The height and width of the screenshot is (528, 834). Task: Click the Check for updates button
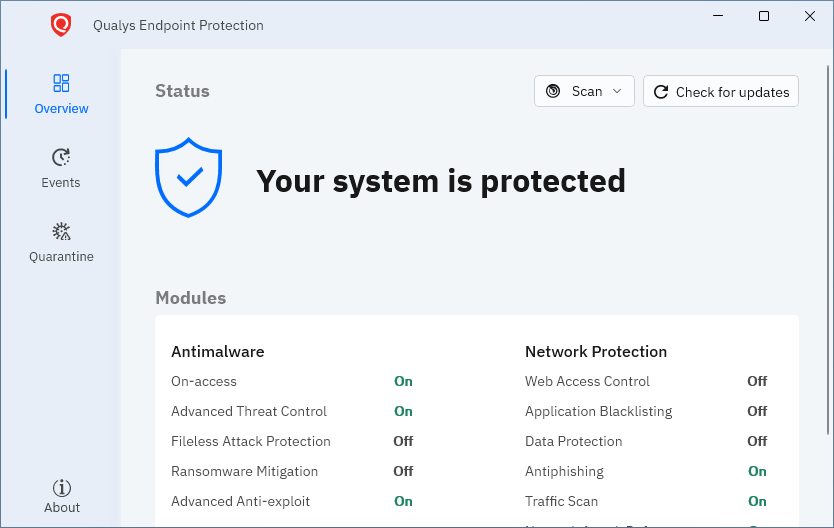pos(721,91)
